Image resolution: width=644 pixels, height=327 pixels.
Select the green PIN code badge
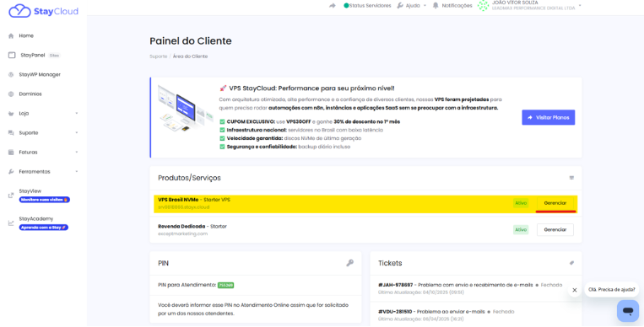226,285
